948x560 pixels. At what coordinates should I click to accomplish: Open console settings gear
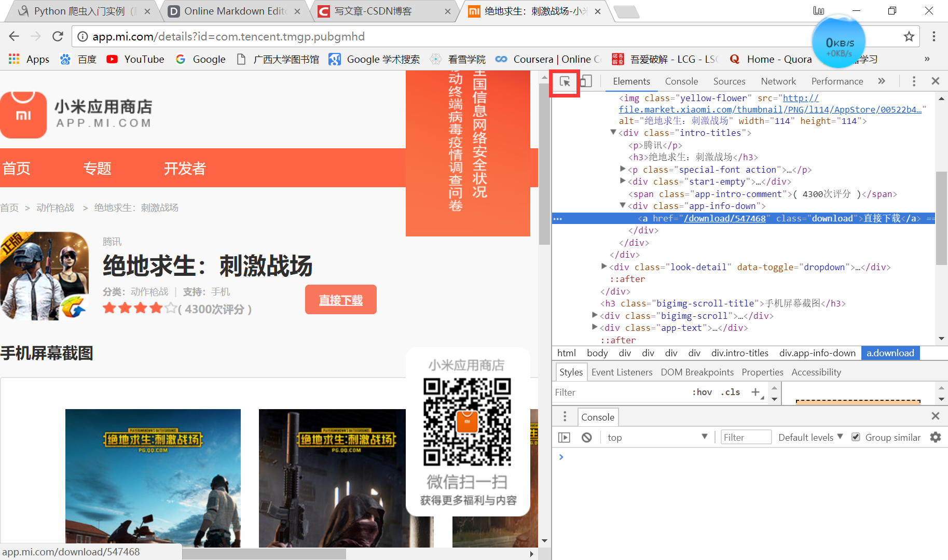pyautogui.click(x=936, y=437)
